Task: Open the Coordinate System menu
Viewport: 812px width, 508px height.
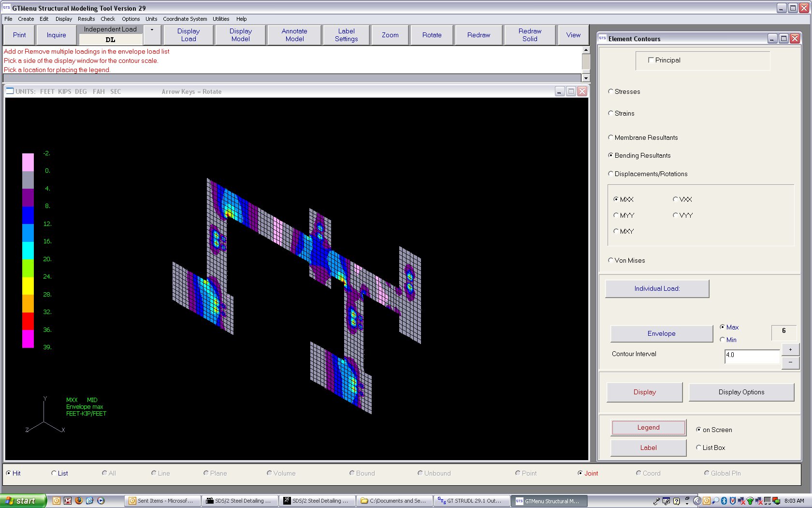Action: pyautogui.click(x=185, y=19)
